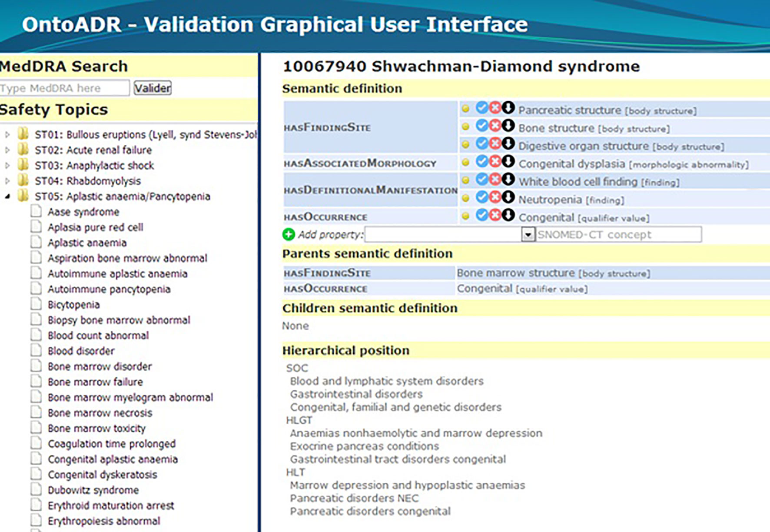Click yellow status dot next to Neutropenia

point(465,198)
